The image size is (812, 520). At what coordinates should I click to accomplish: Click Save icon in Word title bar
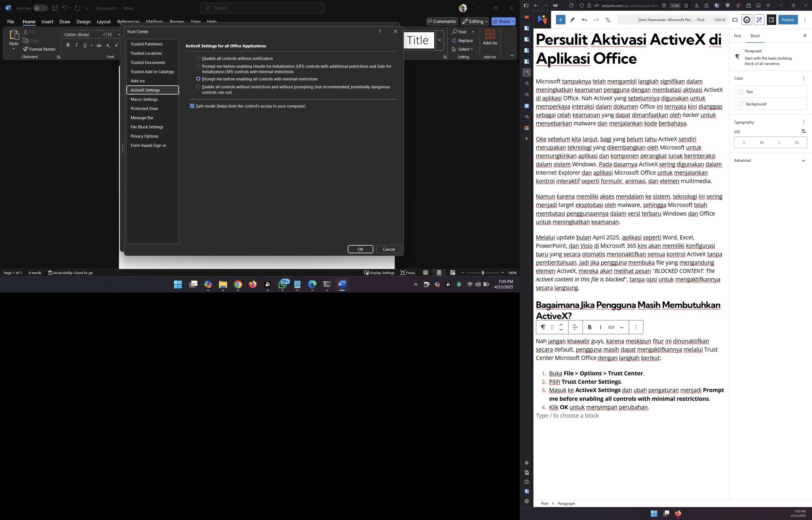(55, 8)
